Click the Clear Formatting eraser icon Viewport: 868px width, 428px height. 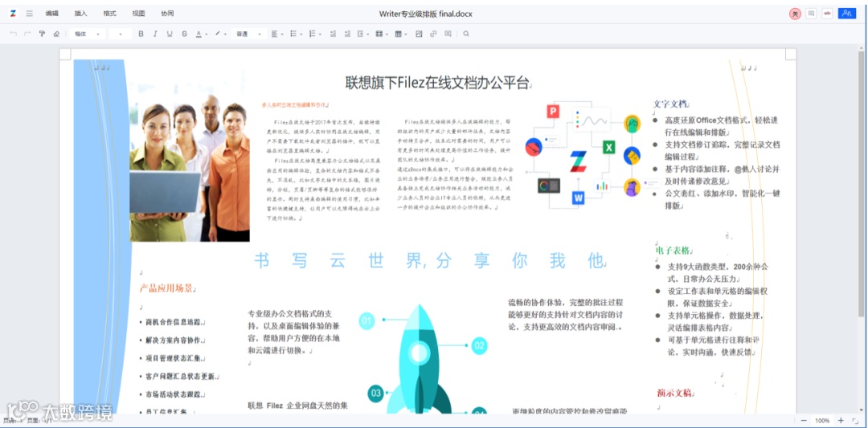[x=56, y=34]
